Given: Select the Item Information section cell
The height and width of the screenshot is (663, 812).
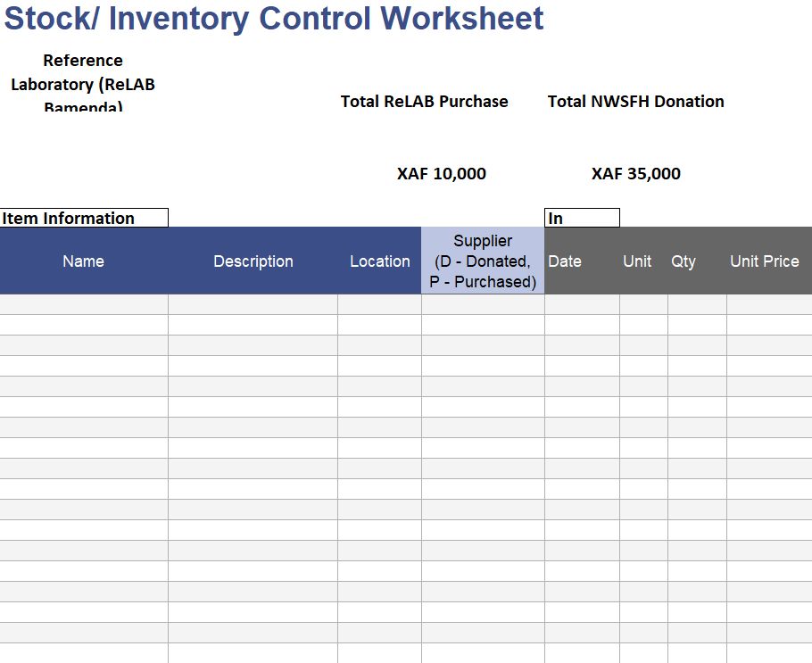Looking at the screenshot, I should coord(84,218).
